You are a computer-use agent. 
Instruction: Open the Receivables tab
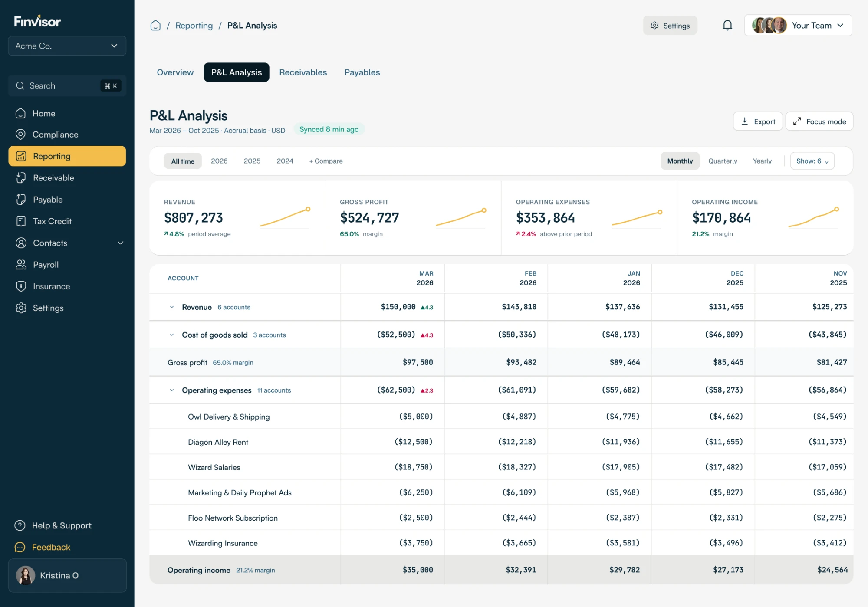(303, 72)
